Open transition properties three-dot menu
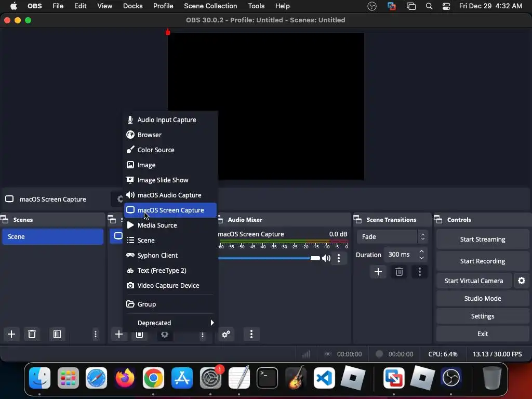 pyautogui.click(x=420, y=272)
